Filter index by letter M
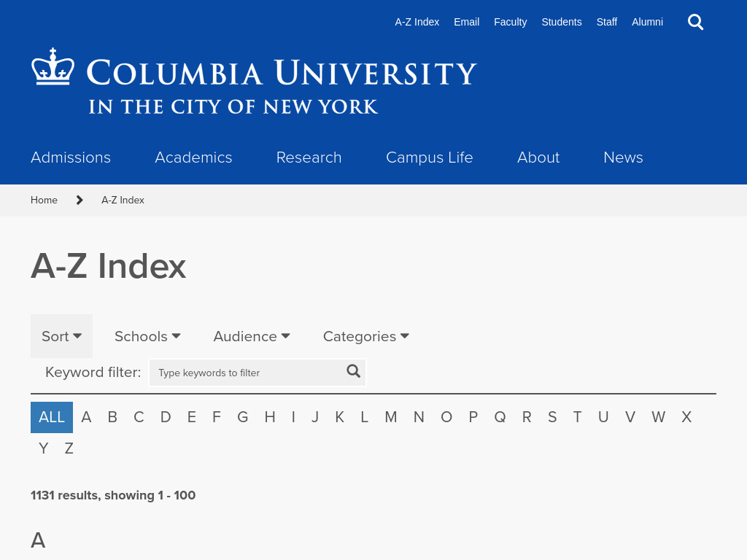747x560 pixels. pyautogui.click(x=391, y=417)
